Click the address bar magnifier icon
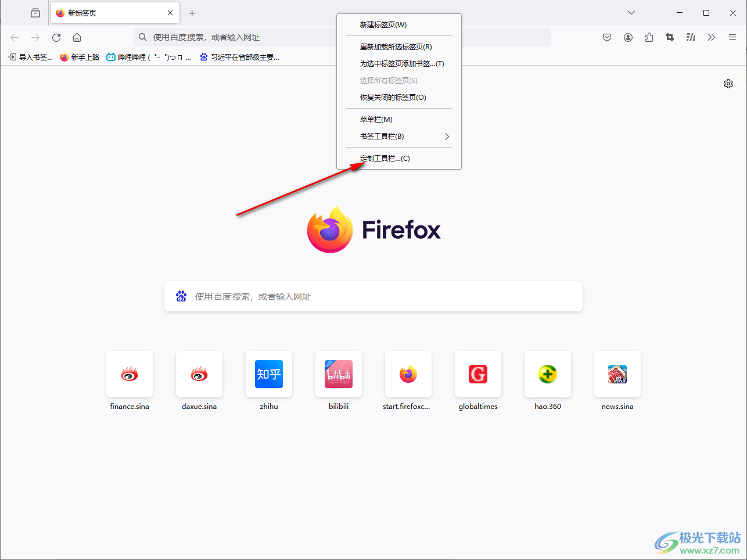Image resolution: width=747 pixels, height=560 pixels. pos(143,37)
